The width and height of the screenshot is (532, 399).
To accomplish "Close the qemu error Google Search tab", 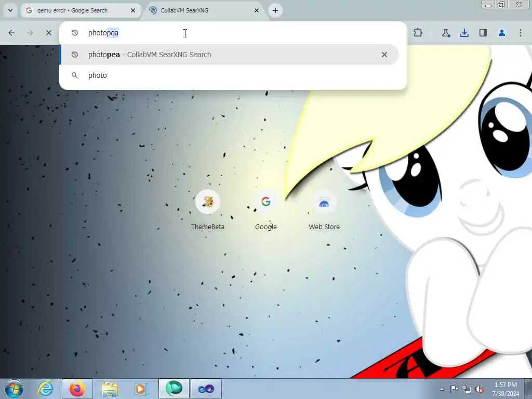I will point(133,10).
